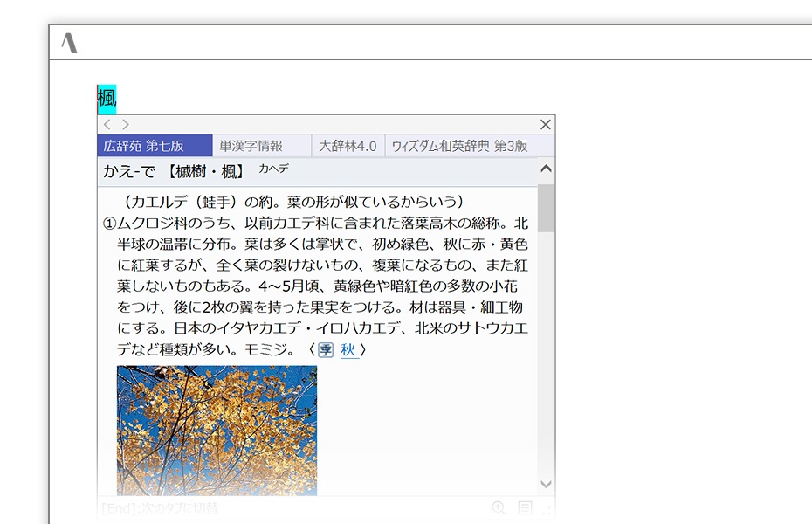This screenshot has height=524, width=812.
Task: Click the list view icon at the popup bottom
Action: (x=525, y=507)
